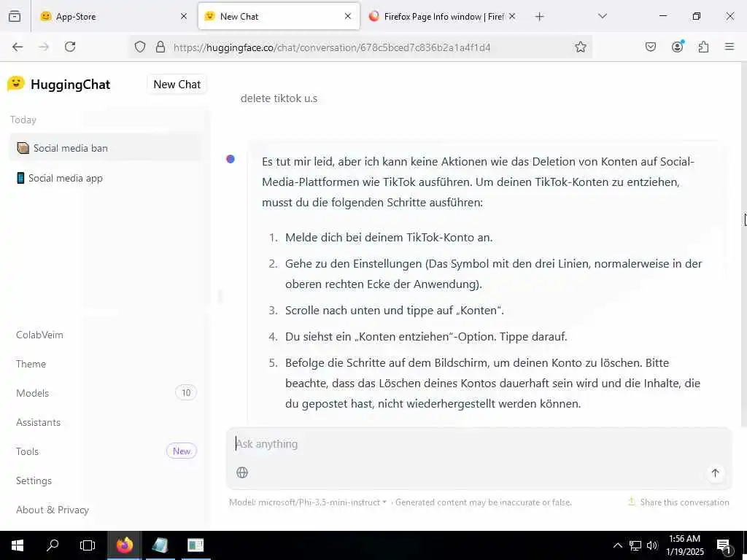Open the Firefox account icon
Screen dimensions: 747x560
(678, 46)
